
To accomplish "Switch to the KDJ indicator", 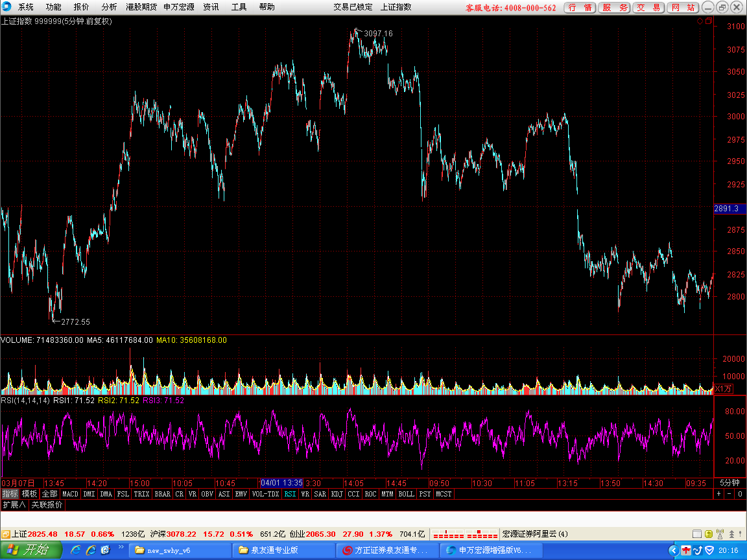I will point(337,495).
